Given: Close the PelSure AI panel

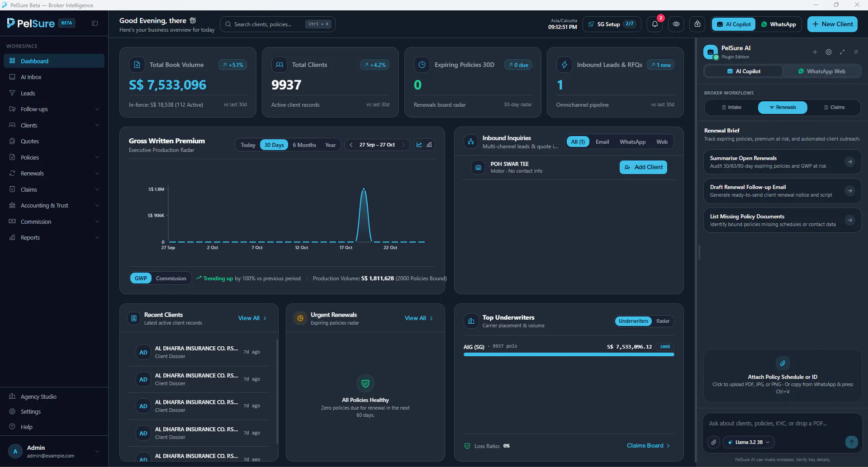Looking at the screenshot, I should (x=856, y=52).
